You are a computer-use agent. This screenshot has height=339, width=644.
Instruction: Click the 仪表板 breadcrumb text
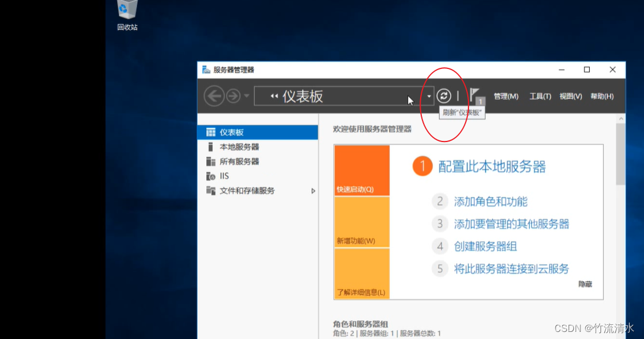pyautogui.click(x=303, y=97)
